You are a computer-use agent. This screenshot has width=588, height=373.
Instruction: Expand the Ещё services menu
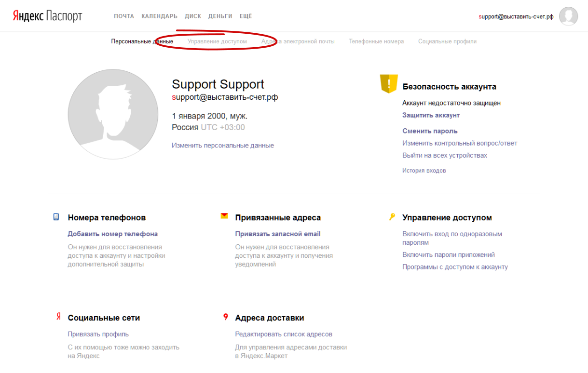tap(246, 16)
